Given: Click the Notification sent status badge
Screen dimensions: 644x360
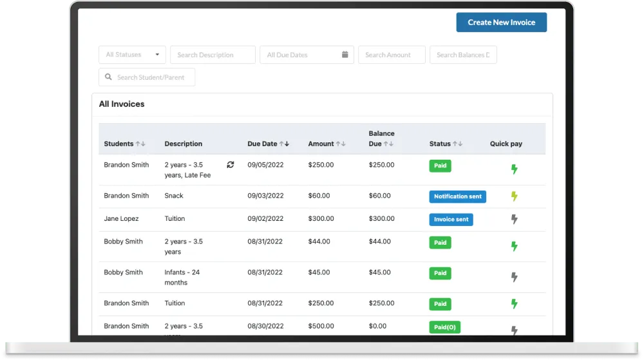Looking at the screenshot, I should [x=457, y=196].
